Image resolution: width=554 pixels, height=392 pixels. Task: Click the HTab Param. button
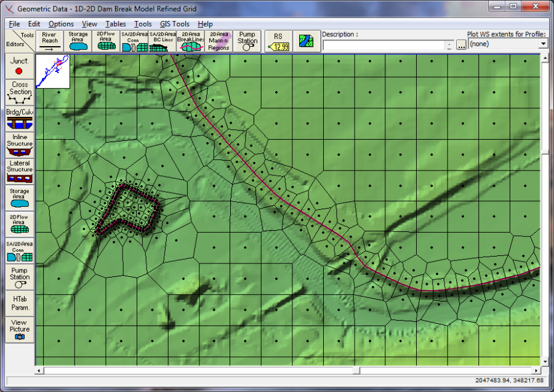19,303
